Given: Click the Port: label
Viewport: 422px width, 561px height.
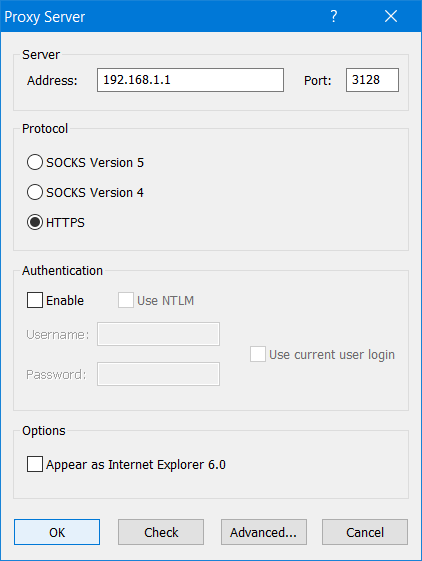Looking at the screenshot, I should [318, 81].
